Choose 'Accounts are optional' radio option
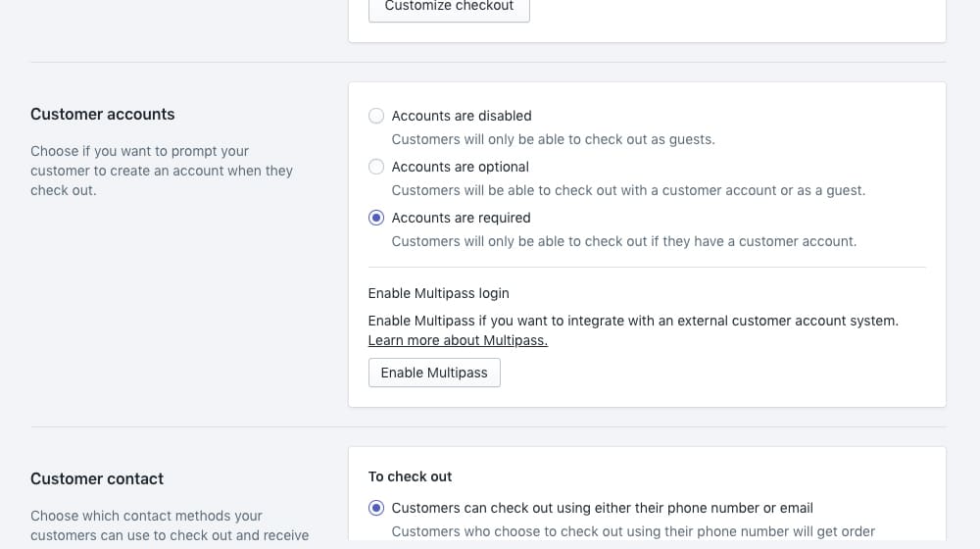Image resolution: width=980 pixels, height=549 pixels. coord(376,167)
